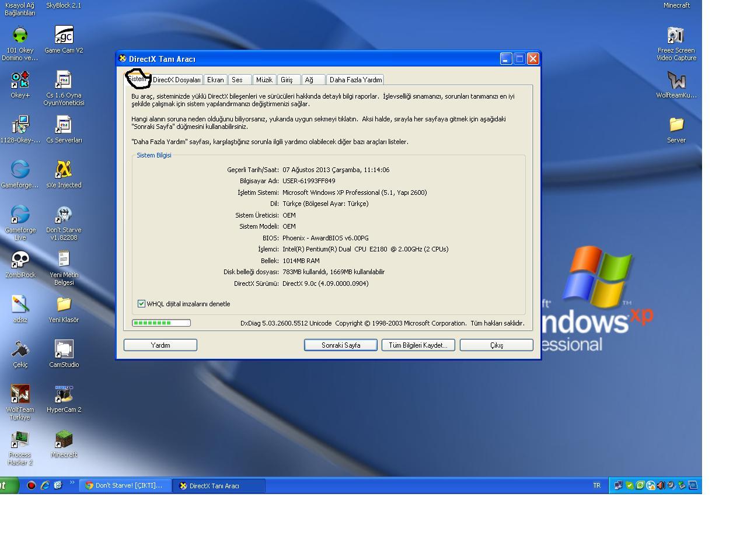The image size is (747, 560).
Task: Click the red record quick launch icon
Action: point(32,485)
